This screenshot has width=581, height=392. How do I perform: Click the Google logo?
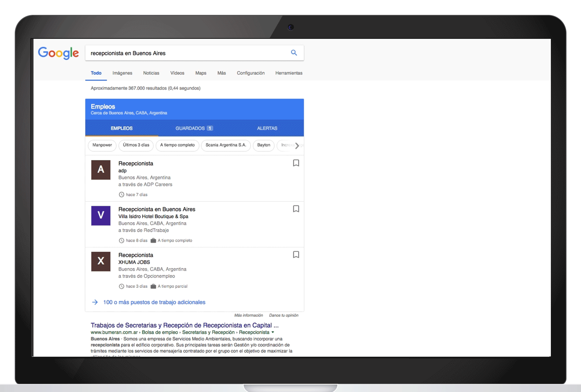[58, 53]
